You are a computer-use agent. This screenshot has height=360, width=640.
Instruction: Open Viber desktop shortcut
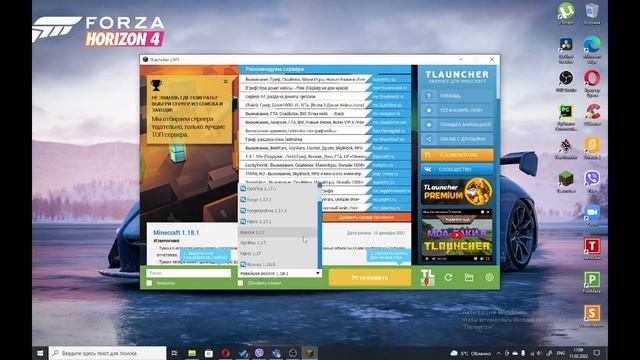592,181
